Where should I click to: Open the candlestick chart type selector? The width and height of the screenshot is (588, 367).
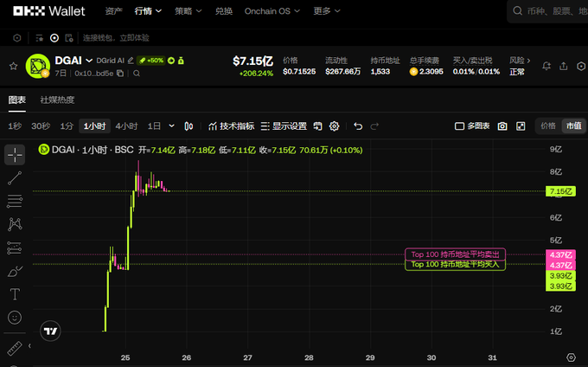pos(189,126)
